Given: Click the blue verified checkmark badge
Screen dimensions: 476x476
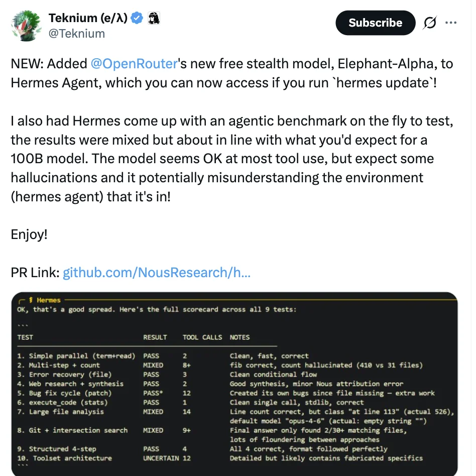Looking at the screenshot, I should [137, 19].
